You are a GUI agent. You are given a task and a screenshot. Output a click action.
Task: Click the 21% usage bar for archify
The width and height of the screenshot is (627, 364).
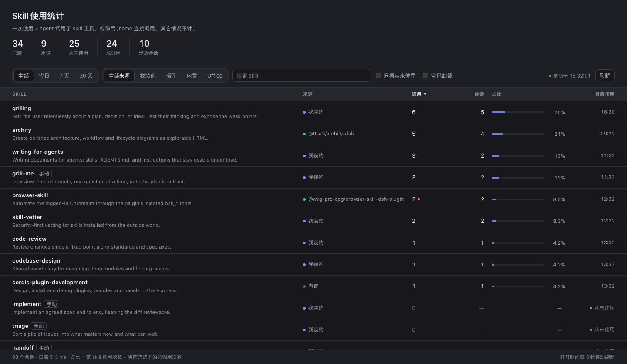coord(518,134)
